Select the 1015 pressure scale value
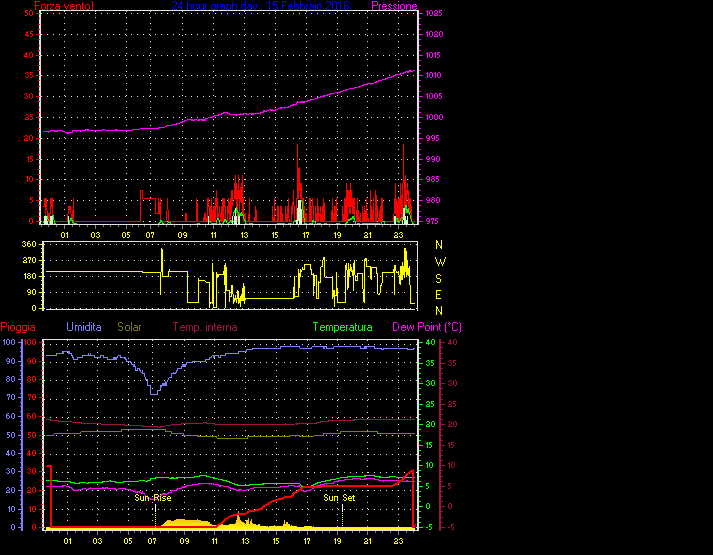 tap(434, 55)
